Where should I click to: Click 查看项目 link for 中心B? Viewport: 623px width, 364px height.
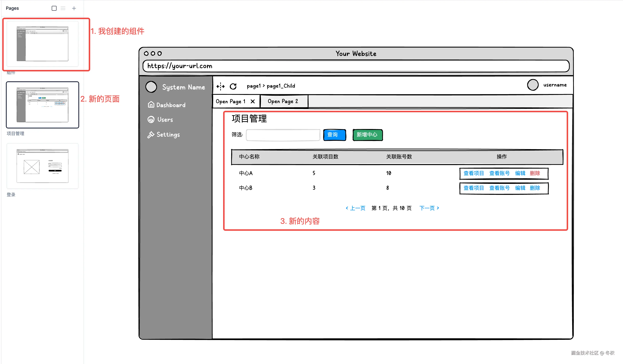[x=474, y=188]
